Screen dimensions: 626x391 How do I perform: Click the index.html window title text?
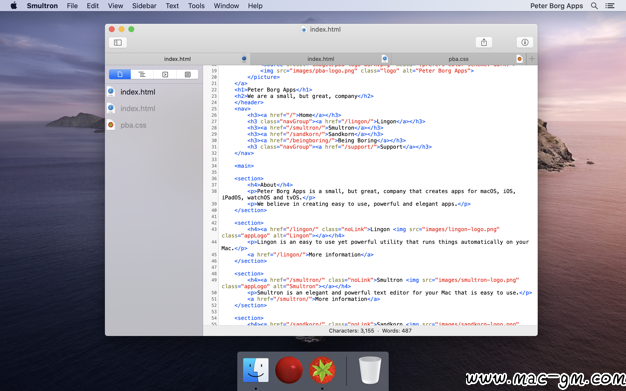coord(325,30)
